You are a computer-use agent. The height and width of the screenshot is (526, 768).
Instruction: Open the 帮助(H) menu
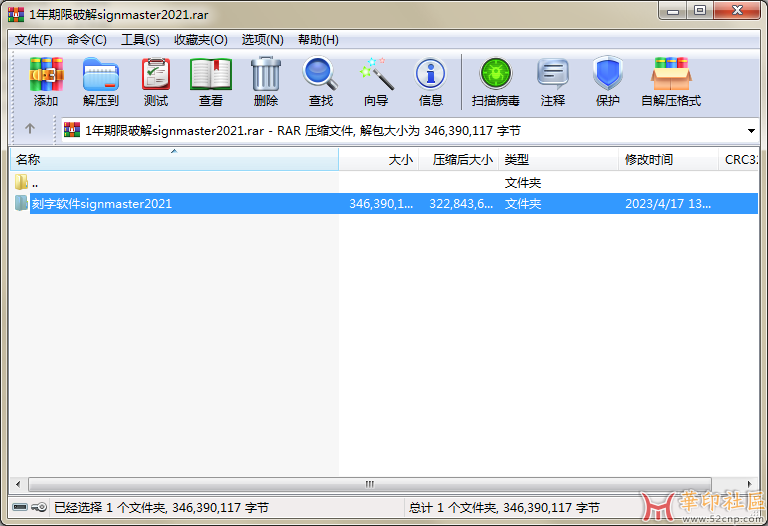point(318,40)
